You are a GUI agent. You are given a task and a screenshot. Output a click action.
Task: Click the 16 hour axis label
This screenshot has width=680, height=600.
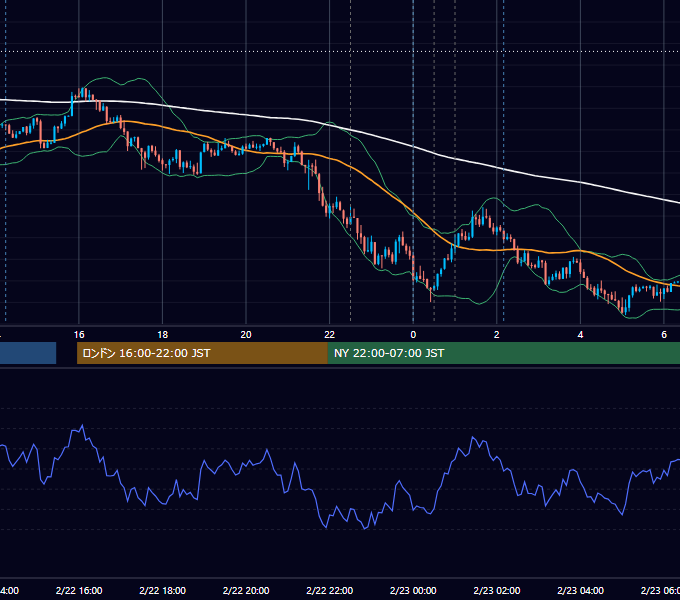(79, 335)
